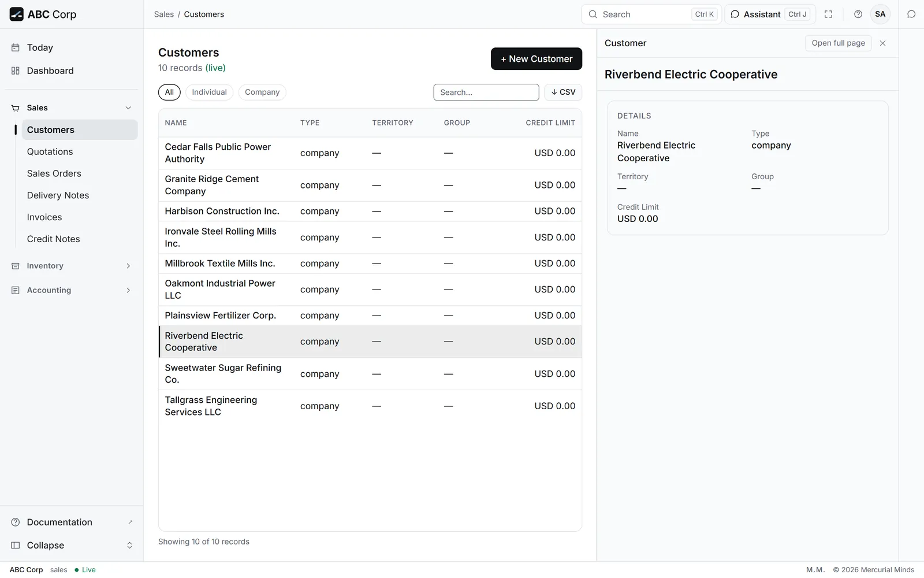This screenshot has width=924, height=578.
Task: Open the Assistant button
Action: 770,14
